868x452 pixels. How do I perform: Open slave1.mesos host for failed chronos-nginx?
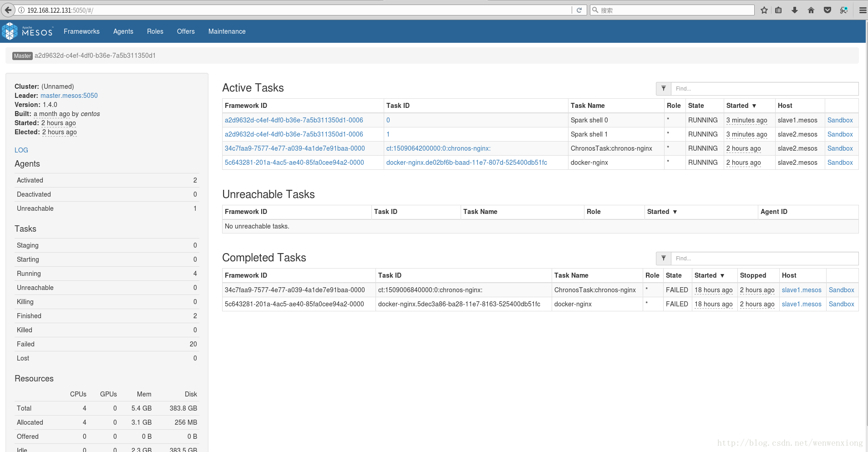click(x=802, y=290)
